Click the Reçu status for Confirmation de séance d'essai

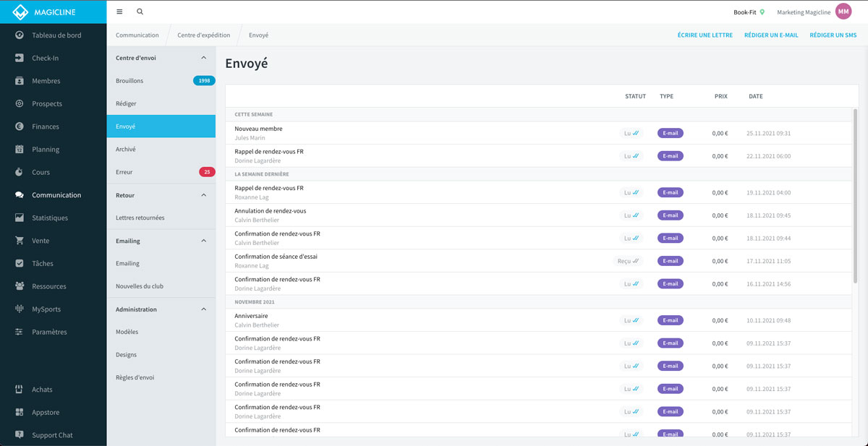coord(629,261)
